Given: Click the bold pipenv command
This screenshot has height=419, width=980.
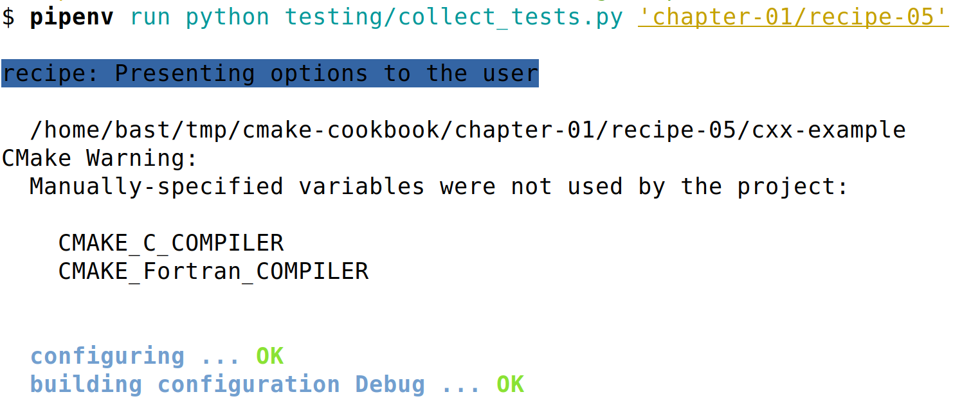Looking at the screenshot, I should [71, 17].
